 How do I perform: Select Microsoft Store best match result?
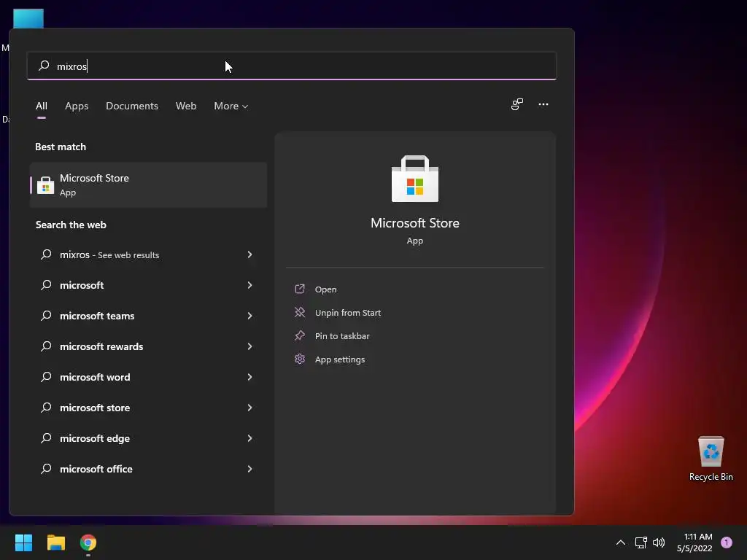[x=148, y=184]
